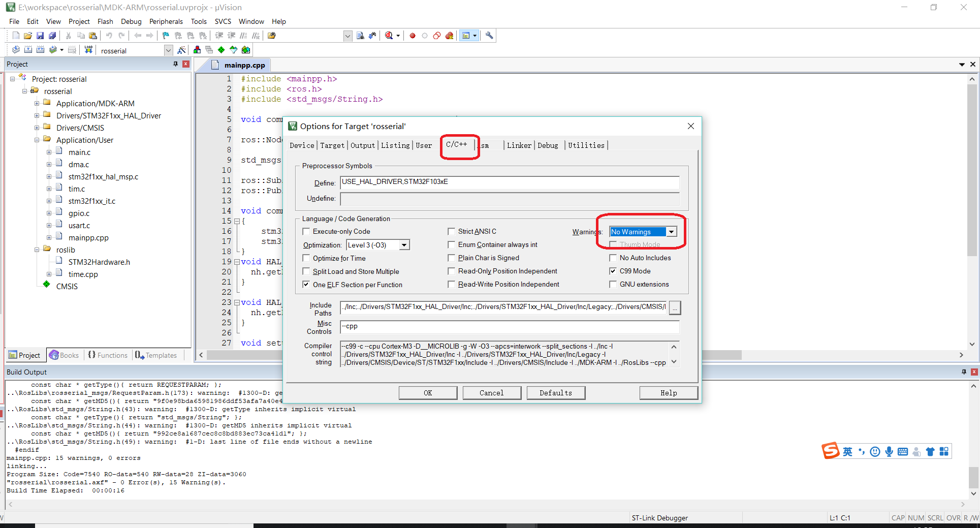Click the Select Software Packs icon
Image resolution: width=980 pixels, height=528 pixels.
(x=234, y=50)
